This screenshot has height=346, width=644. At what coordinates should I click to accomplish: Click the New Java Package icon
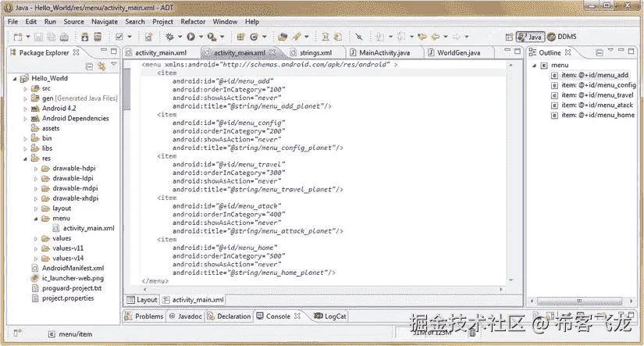tap(240, 37)
